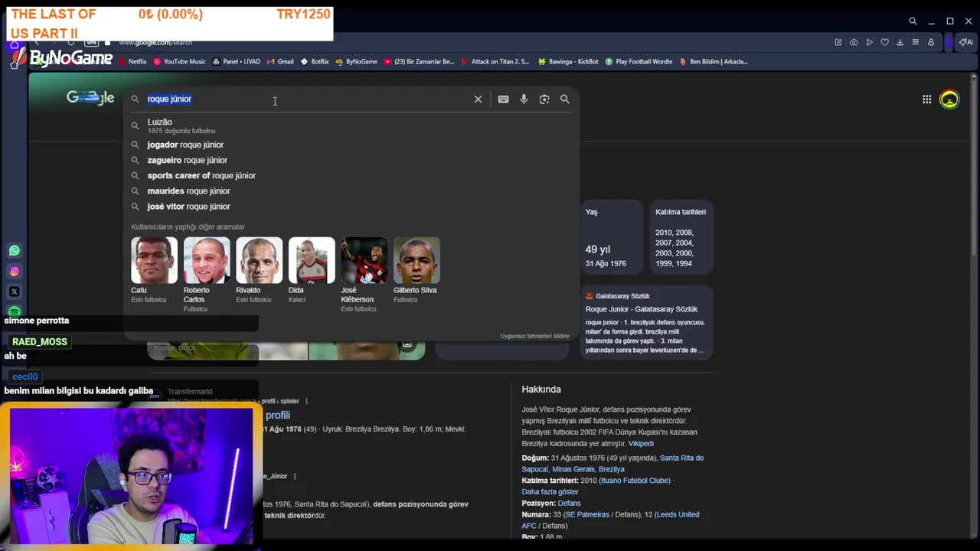Open ByNoGame bookmark in bookmarks bar
Viewport: 980px width, 551px height.
356,61
